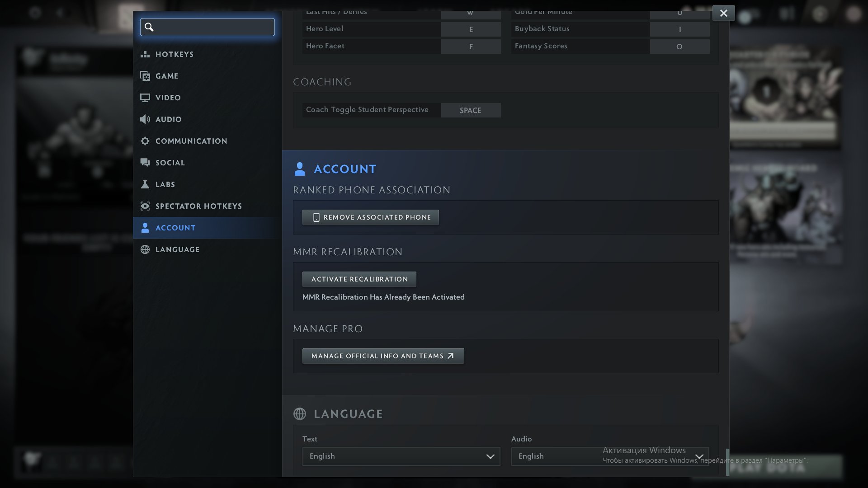Click the settings panel scrollbar thumb

pos(727,462)
